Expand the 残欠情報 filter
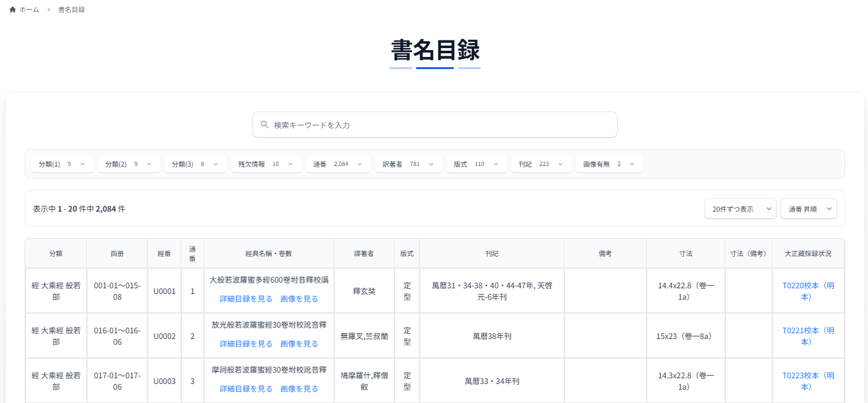Image resolution: width=868 pixels, height=403 pixels. [266, 164]
